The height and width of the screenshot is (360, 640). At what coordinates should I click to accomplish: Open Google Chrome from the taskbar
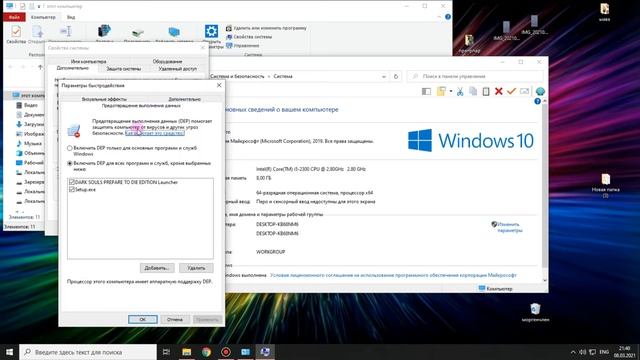click(206, 352)
